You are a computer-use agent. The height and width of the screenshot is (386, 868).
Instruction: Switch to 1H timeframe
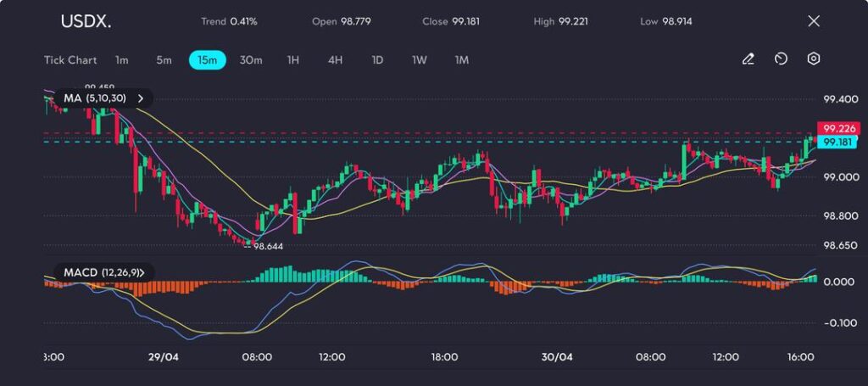click(x=293, y=60)
